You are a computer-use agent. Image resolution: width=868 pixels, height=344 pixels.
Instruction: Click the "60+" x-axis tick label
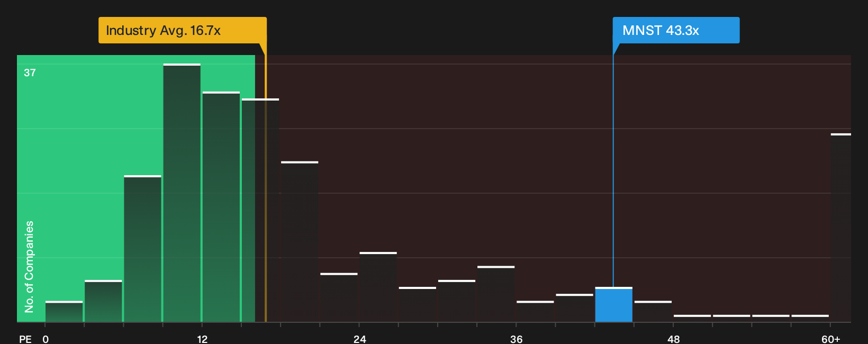(x=831, y=339)
